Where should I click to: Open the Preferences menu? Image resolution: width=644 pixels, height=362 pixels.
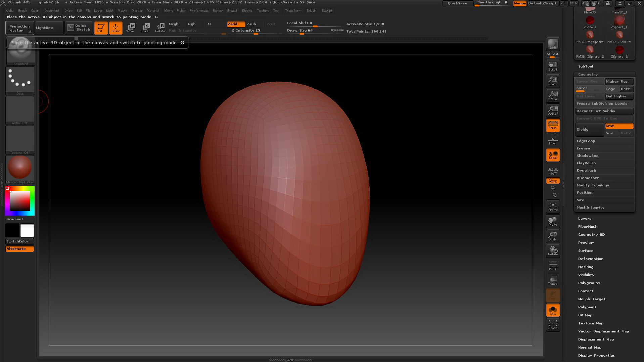(199, 11)
